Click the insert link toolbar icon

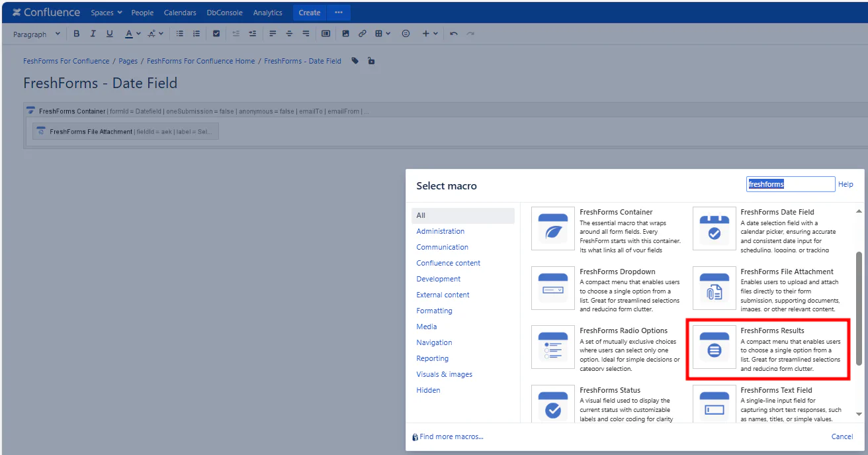pos(362,34)
